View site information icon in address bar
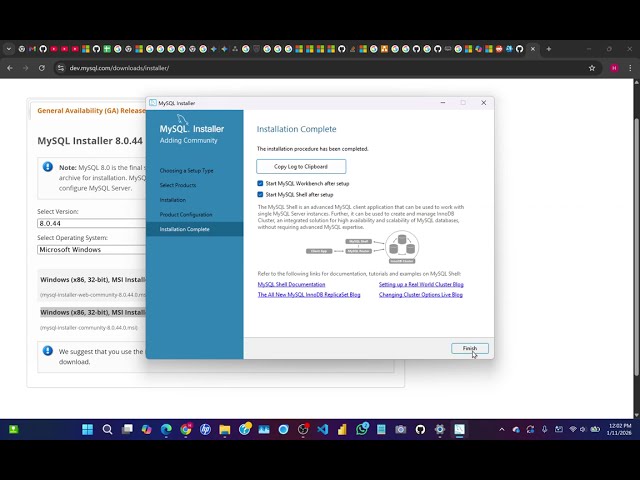Viewport: 640px width, 480px height. tap(61, 68)
